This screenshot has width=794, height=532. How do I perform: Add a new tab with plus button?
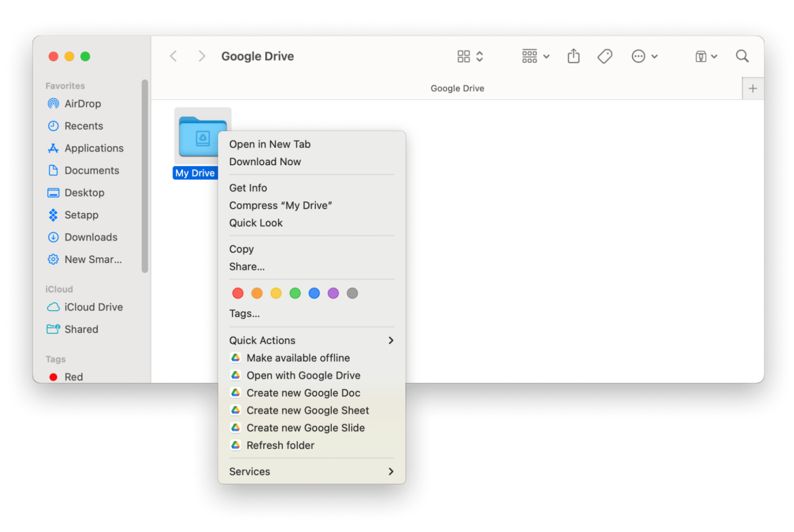tap(753, 88)
